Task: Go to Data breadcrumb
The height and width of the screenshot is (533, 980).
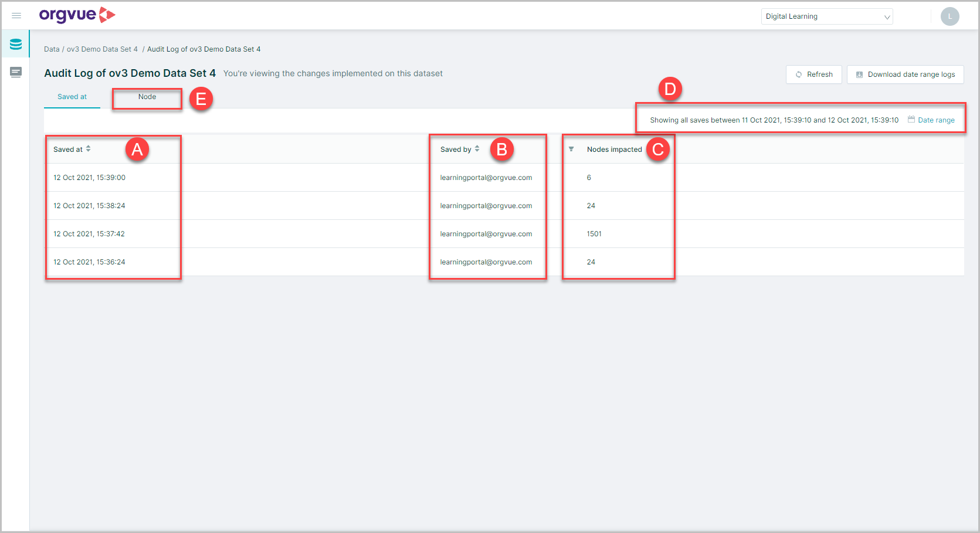Action: coord(52,49)
